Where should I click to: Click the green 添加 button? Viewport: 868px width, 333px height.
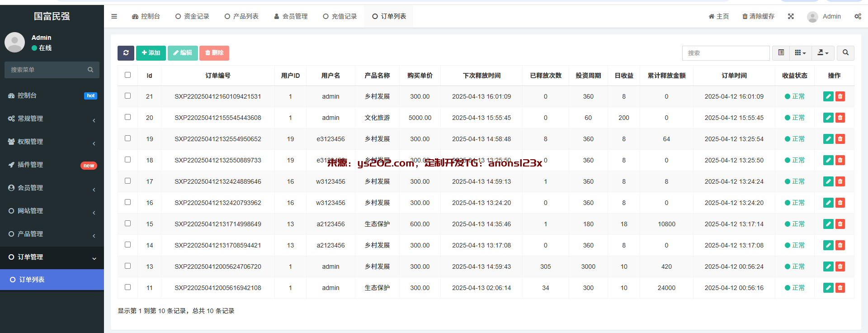(151, 53)
